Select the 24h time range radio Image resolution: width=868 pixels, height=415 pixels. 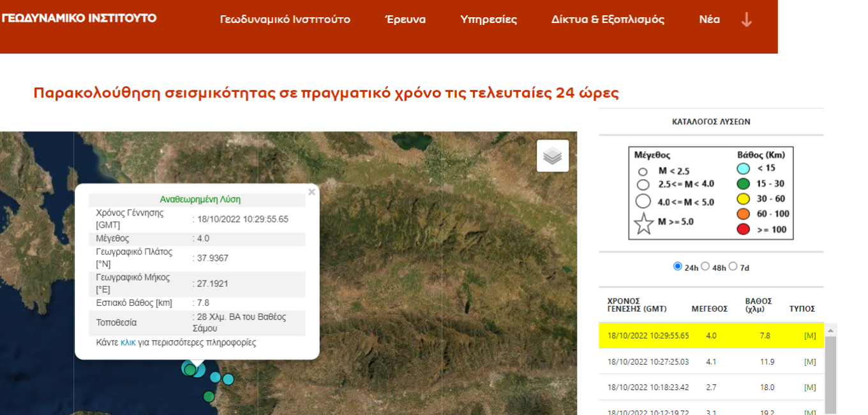point(678,266)
